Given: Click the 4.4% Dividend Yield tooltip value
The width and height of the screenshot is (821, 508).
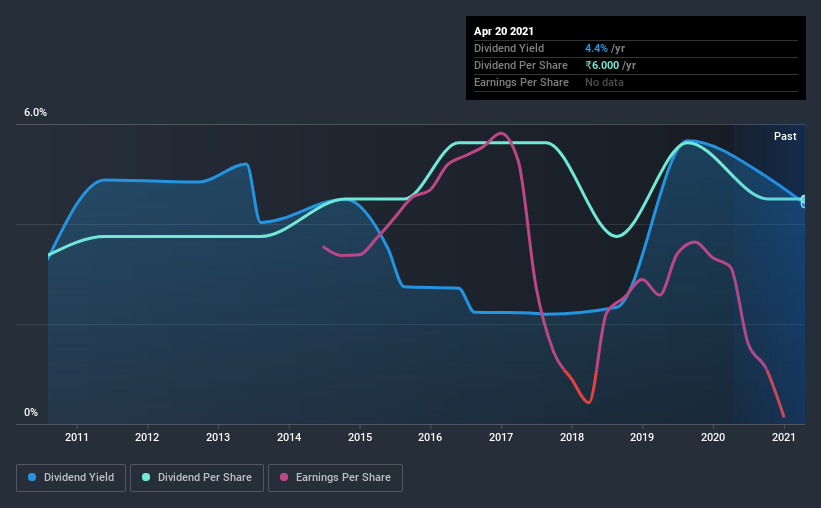Looking at the screenshot, I should point(596,48).
